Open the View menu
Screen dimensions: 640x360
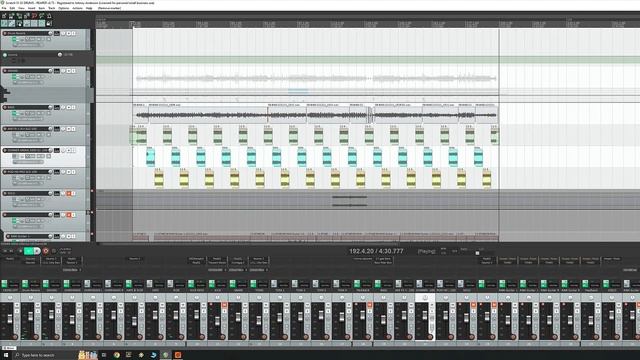(x=21, y=8)
